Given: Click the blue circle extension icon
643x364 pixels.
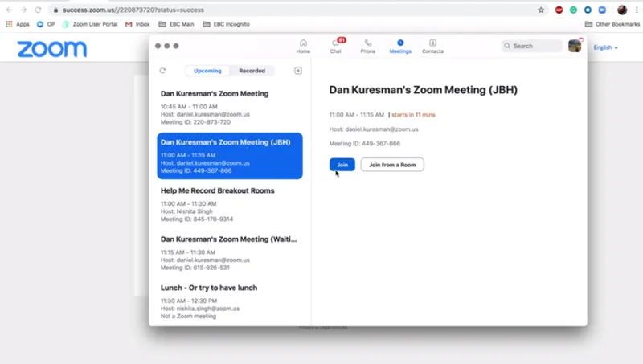Looking at the screenshot, I should click(588, 10).
